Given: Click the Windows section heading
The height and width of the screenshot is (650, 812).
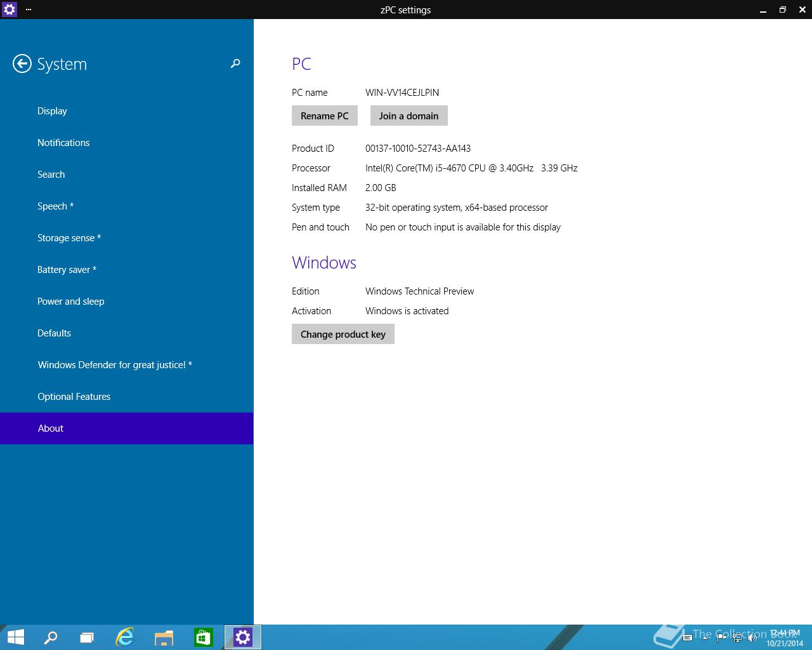Looking at the screenshot, I should [x=324, y=263].
